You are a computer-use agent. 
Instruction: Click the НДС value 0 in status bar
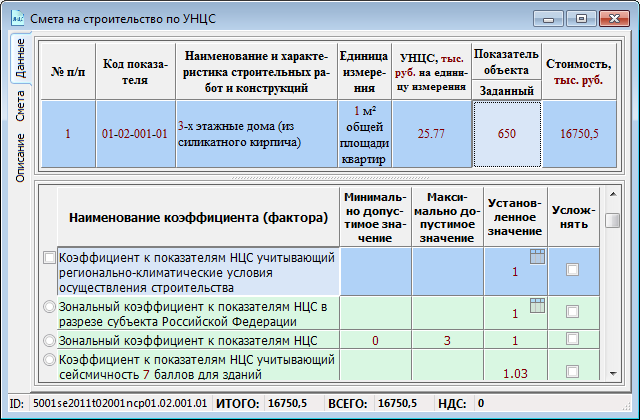pyautogui.click(x=481, y=404)
